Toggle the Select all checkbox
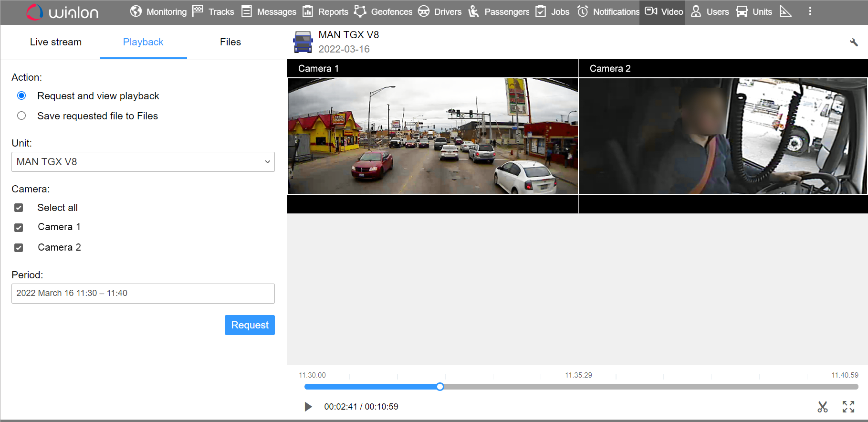Viewport: 868px width, 422px height. tap(19, 208)
